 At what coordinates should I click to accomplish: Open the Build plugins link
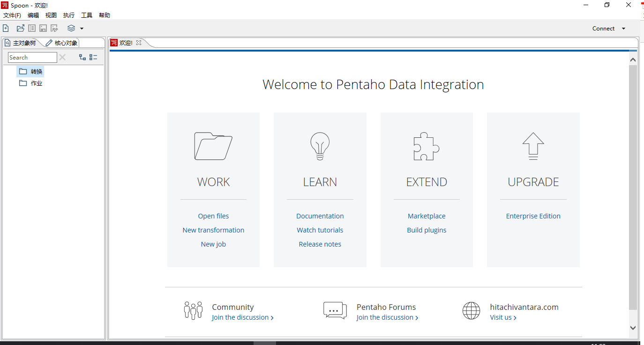(x=427, y=230)
